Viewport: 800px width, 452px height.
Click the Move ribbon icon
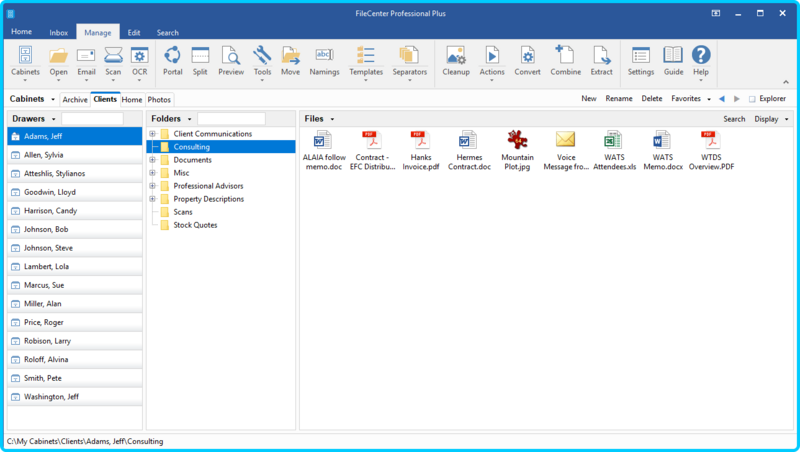290,61
